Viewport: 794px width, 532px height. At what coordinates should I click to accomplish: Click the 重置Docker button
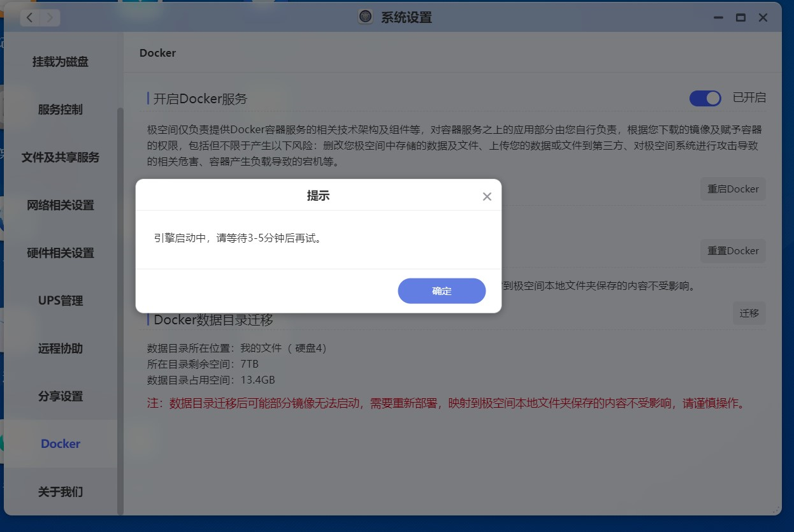[733, 251]
